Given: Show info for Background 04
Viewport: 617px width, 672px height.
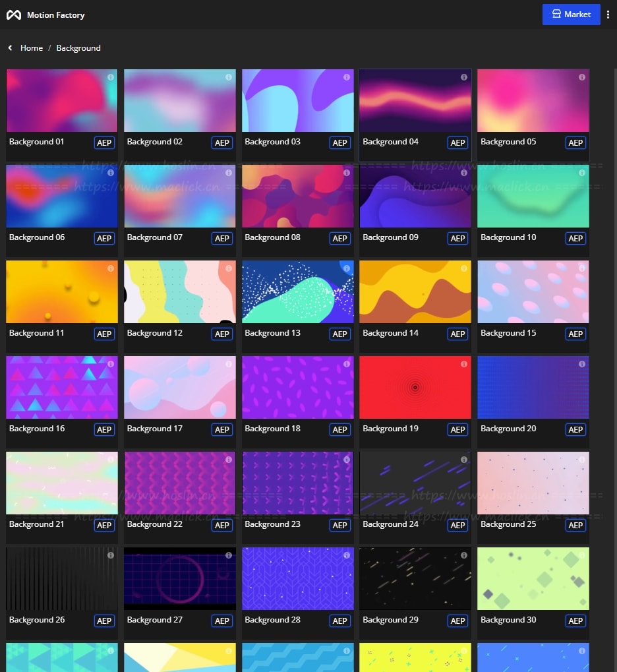Looking at the screenshot, I should [463, 77].
